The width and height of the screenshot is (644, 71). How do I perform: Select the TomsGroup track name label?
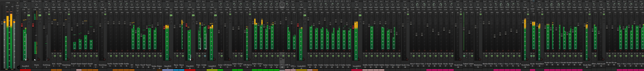103,65
